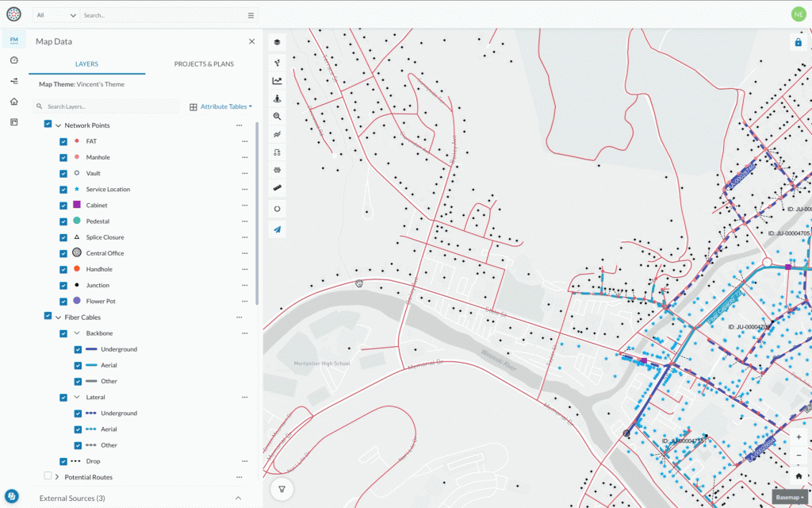Collapse the Network Points group
The image size is (812, 508).
pyautogui.click(x=58, y=125)
